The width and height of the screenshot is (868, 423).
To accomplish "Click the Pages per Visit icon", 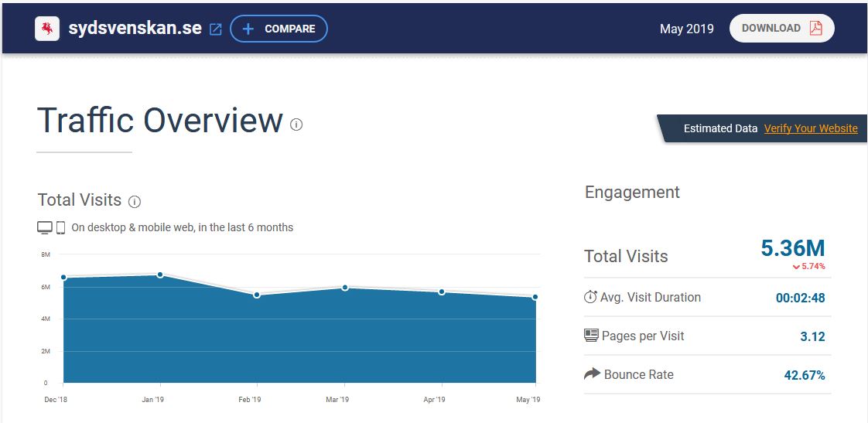I will (x=591, y=336).
